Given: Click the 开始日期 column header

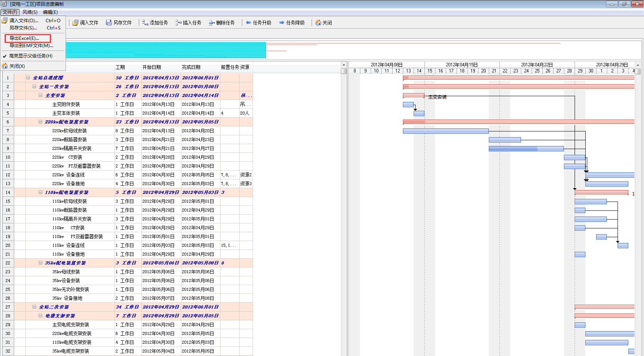Looking at the screenshot, I should pyautogui.click(x=152, y=67).
